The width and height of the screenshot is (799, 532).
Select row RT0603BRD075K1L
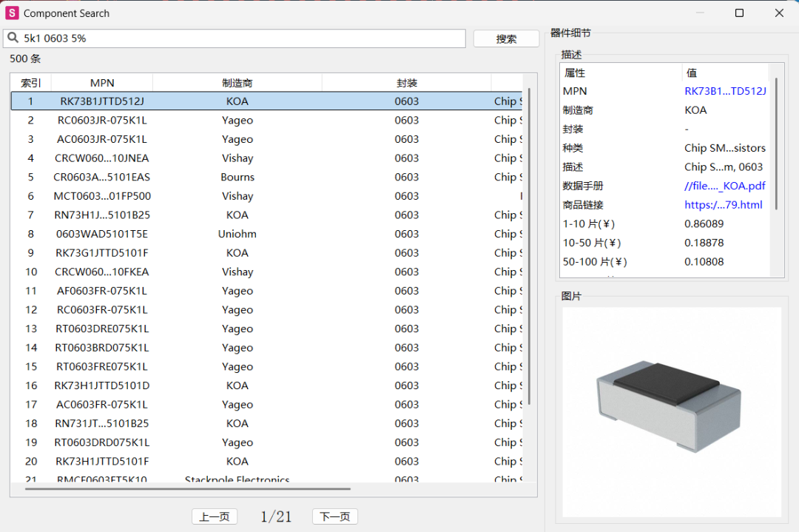[266, 348]
